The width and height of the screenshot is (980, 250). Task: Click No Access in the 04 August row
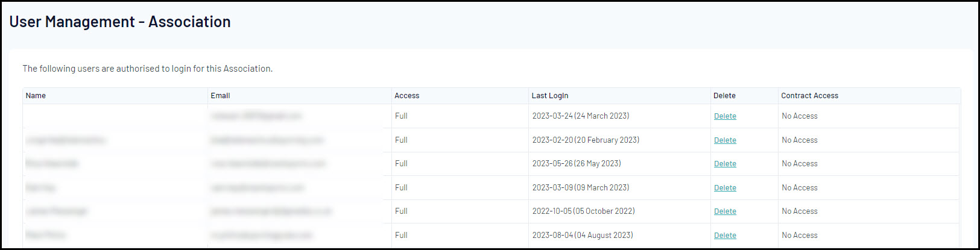800,236
